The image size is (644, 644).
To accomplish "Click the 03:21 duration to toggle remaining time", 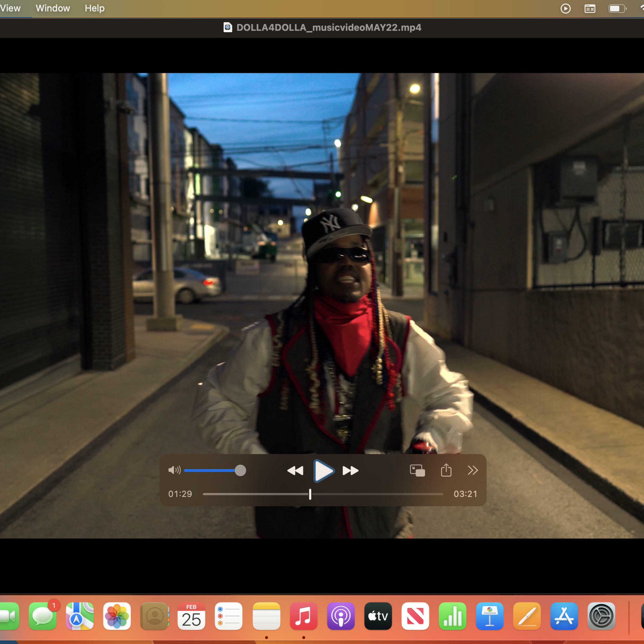I will [x=465, y=494].
